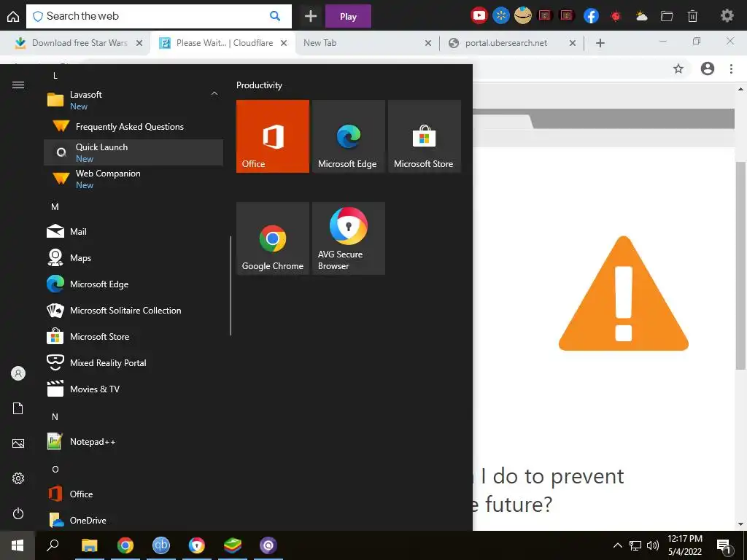Bookmark this page with star icon
The width and height of the screenshot is (747, 560).
tap(678, 69)
